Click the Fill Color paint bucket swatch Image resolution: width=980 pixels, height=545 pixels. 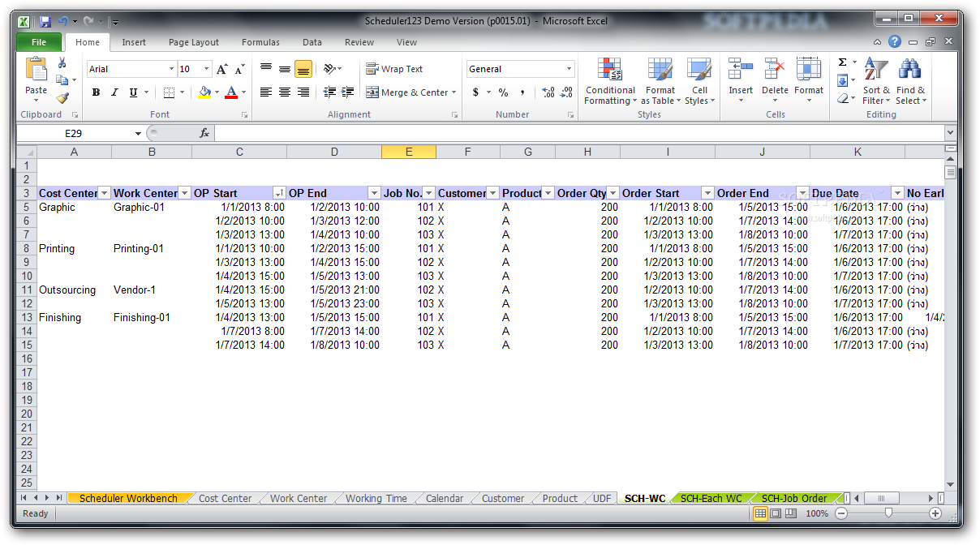click(204, 92)
